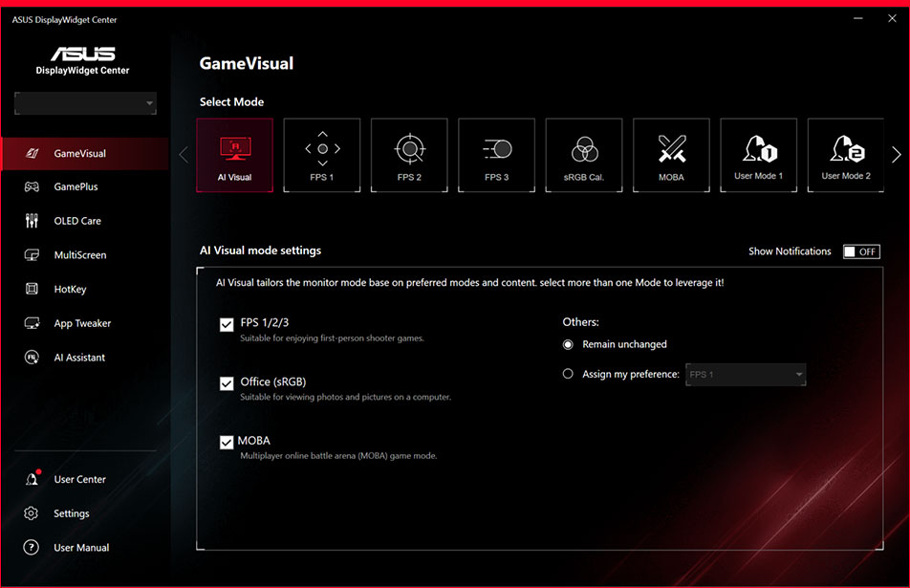The height and width of the screenshot is (588, 910).
Task: Minimize the DisplayWidget Center window
Action: tap(858, 18)
